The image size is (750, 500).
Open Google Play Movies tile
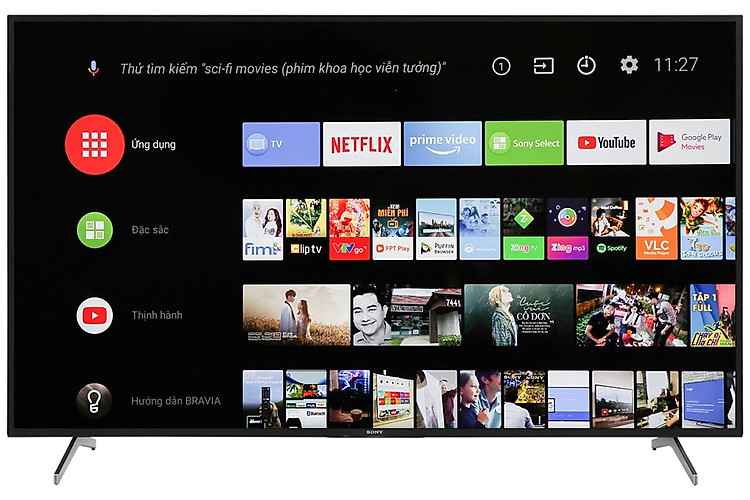tap(689, 144)
